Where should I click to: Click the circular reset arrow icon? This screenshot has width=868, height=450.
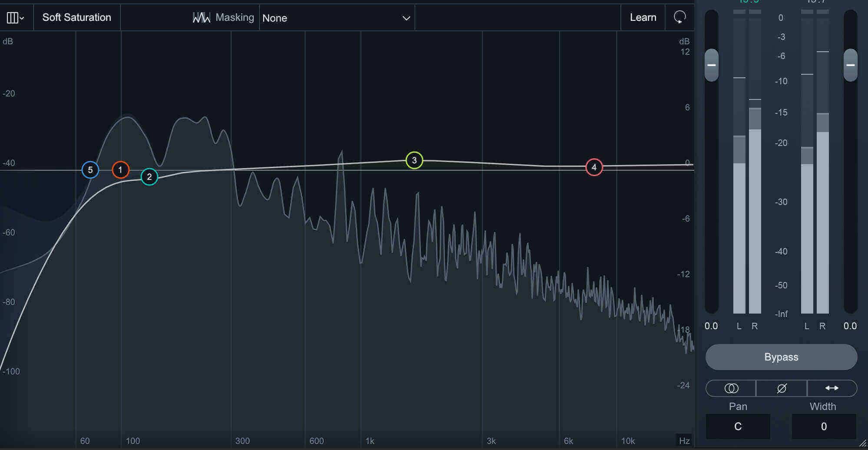680,17
